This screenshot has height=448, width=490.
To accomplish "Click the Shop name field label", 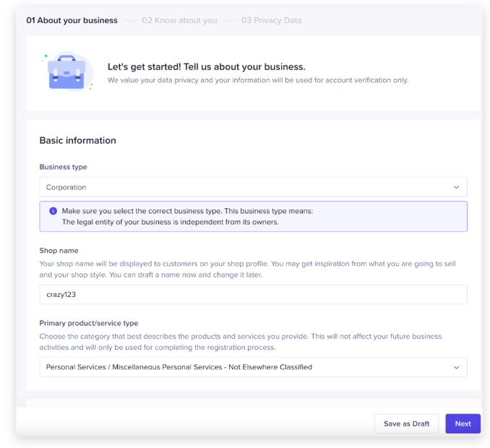I will [x=59, y=251].
